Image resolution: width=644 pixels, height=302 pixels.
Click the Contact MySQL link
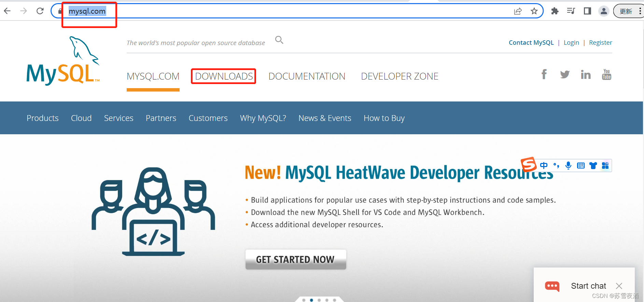[x=531, y=43]
